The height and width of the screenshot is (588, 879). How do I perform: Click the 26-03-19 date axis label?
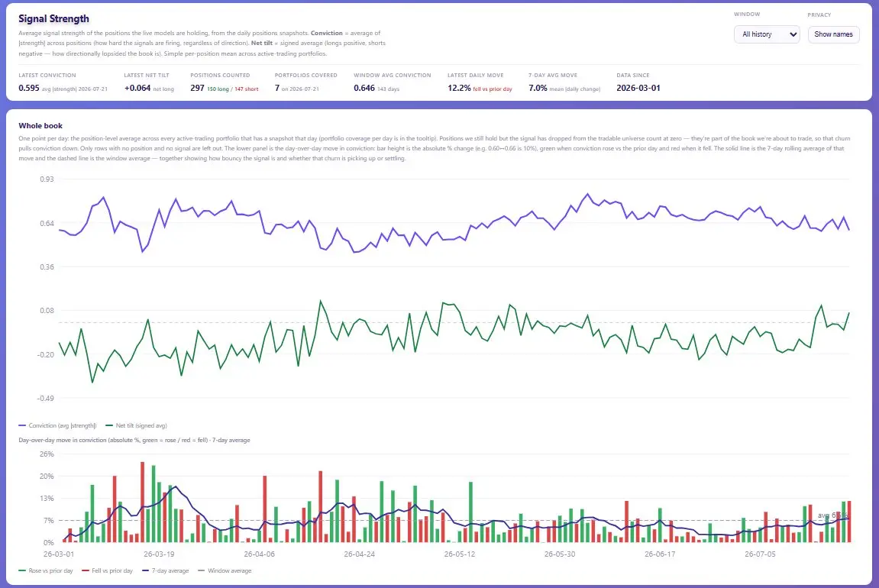pos(159,554)
